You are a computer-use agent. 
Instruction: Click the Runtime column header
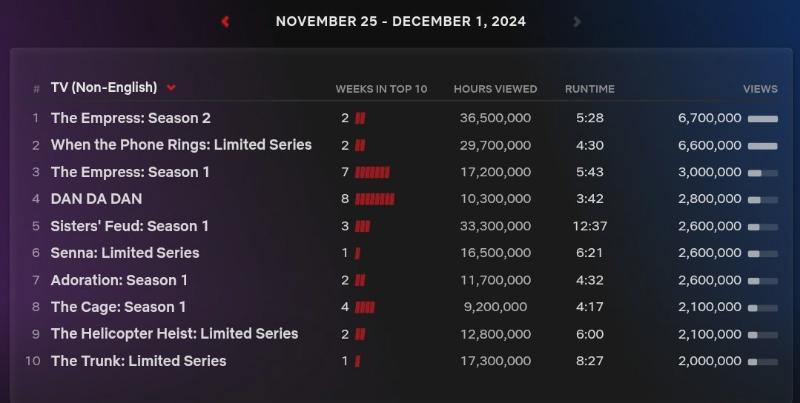590,89
